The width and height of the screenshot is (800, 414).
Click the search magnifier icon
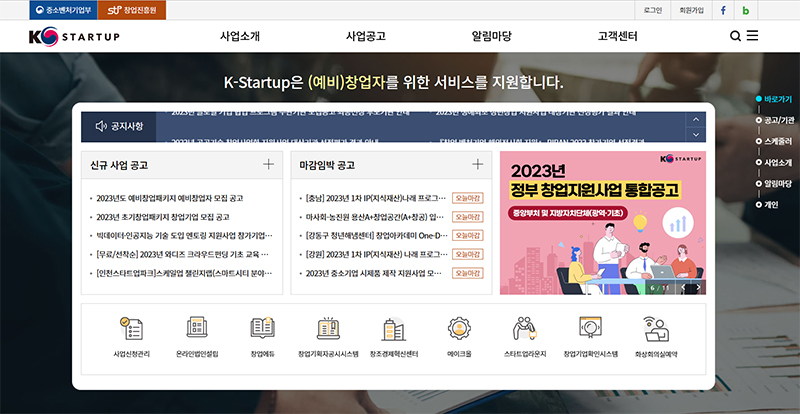click(735, 36)
